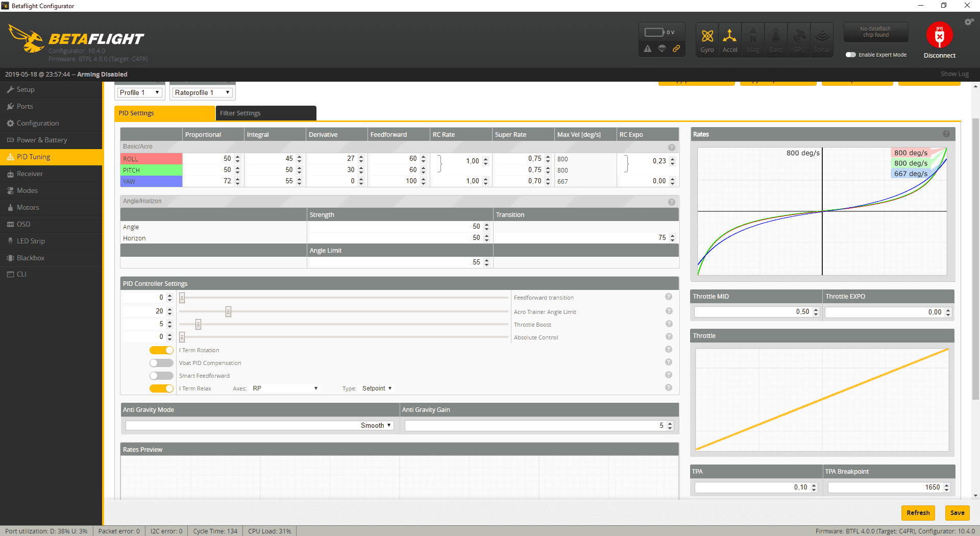The width and height of the screenshot is (980, 536).
Task: Open help icon in Rates panel
Action: coord(946,134)
